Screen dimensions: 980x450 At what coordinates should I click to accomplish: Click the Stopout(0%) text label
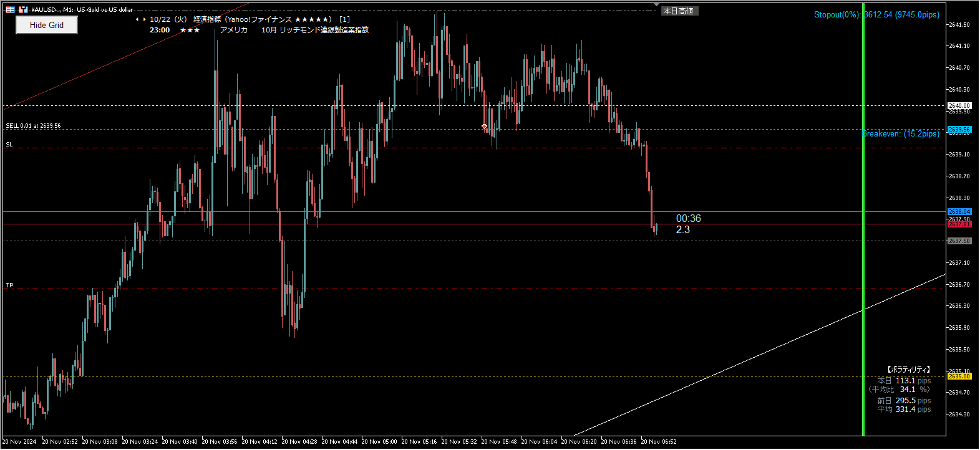(x=837, y=15)
